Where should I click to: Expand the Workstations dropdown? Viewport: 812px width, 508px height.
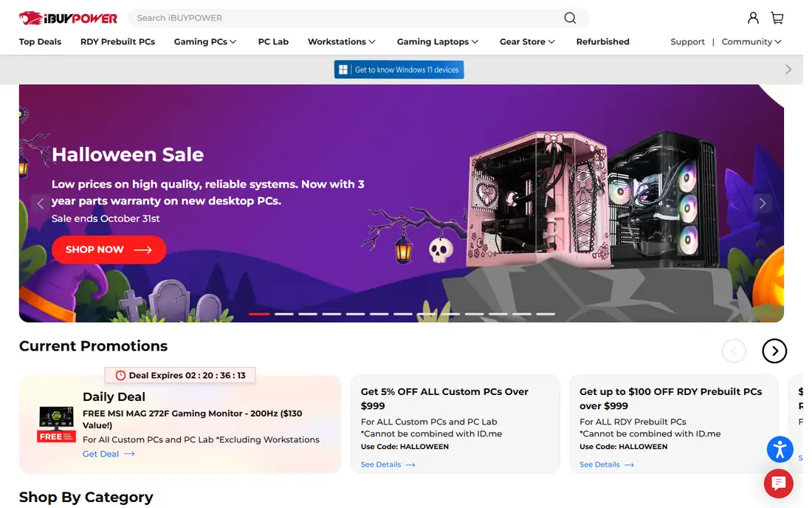tap(342, 41)
